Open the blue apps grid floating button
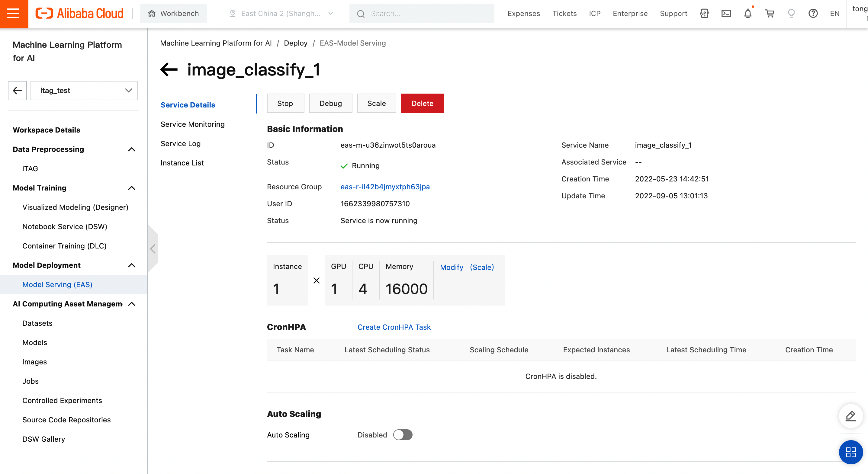 pyautogui.click(x=850, y=452)
